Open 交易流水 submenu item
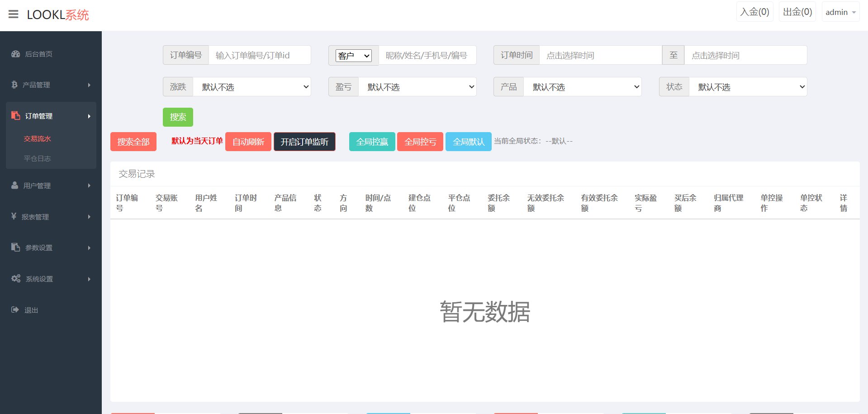 coord(38,139)
